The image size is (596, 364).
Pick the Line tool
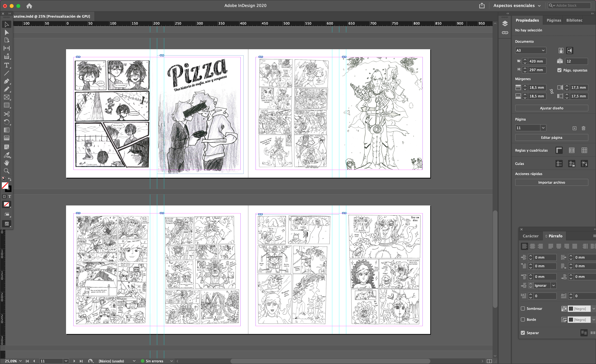coord(6,73)
